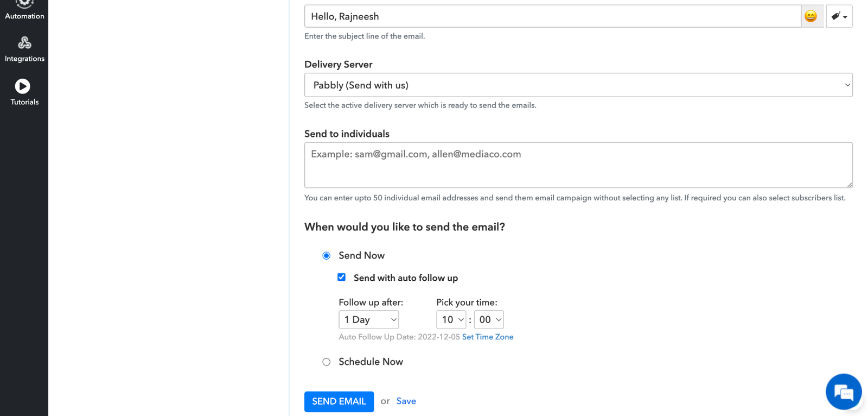
Task: Open the follow-up minutes dropdown
Action: point(489,320)
